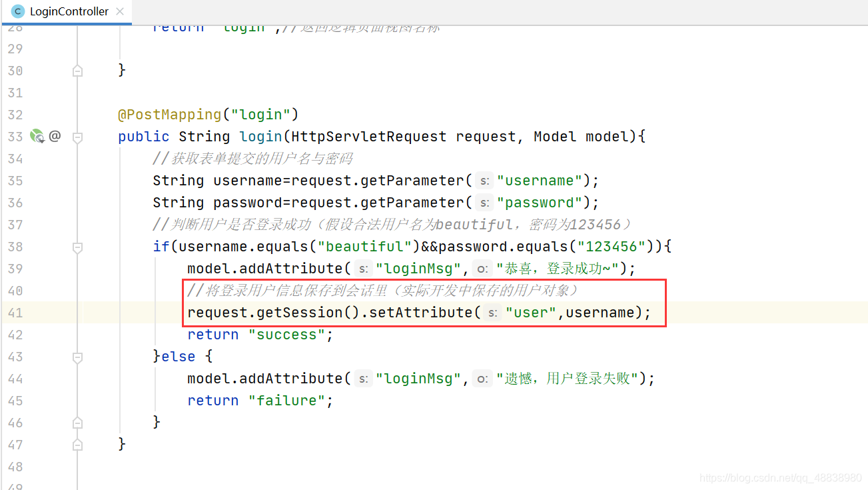
Task: Collapse the login method fold at line 33
Action: click(x=77, y=137)
